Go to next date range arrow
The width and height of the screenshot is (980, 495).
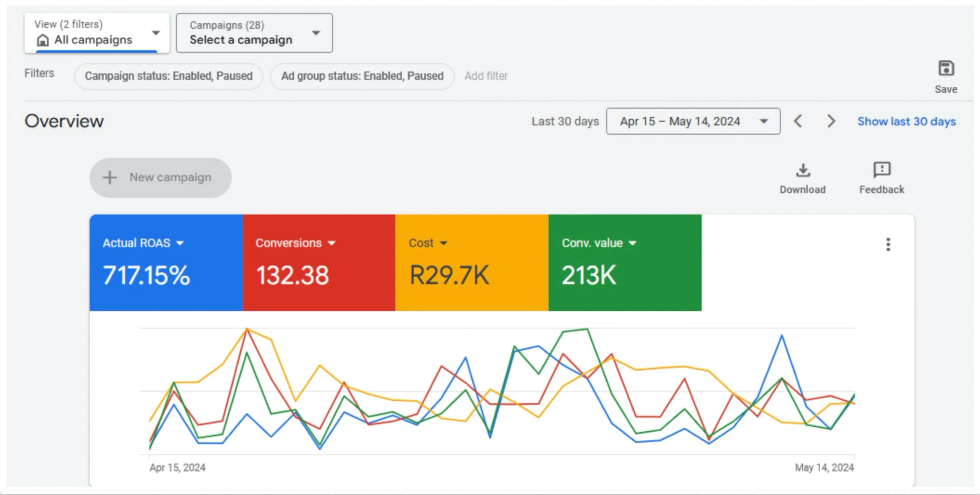(x=831, y=121)
